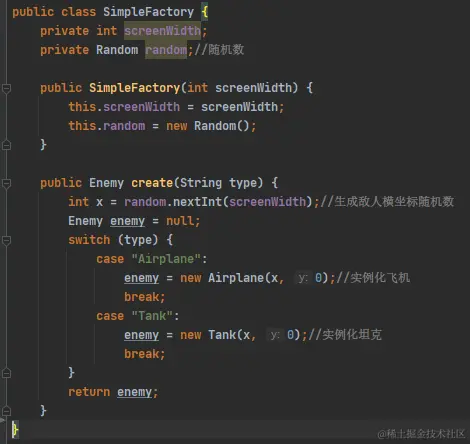Click the y: parameter hint in Airplane call

303,278
